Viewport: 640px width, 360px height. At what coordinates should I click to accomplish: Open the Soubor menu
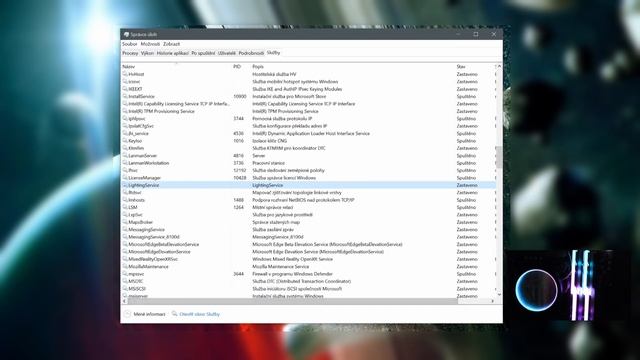(x=130, y=44)
